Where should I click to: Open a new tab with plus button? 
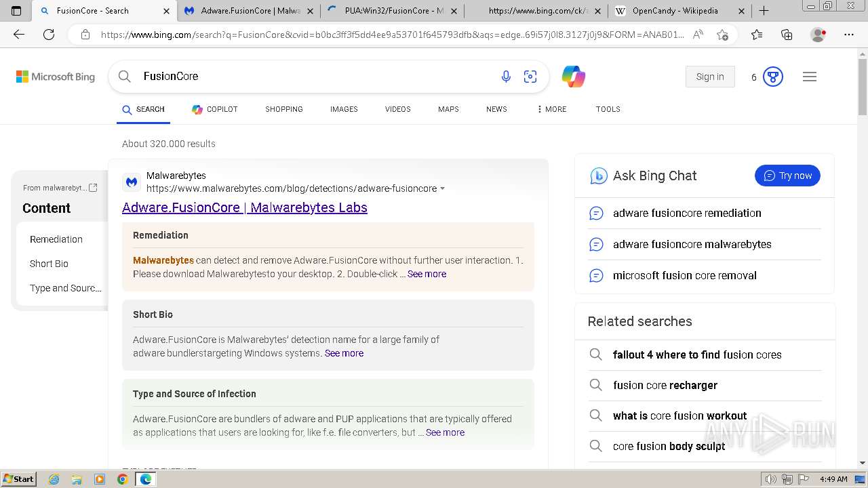tap(764, 11)
